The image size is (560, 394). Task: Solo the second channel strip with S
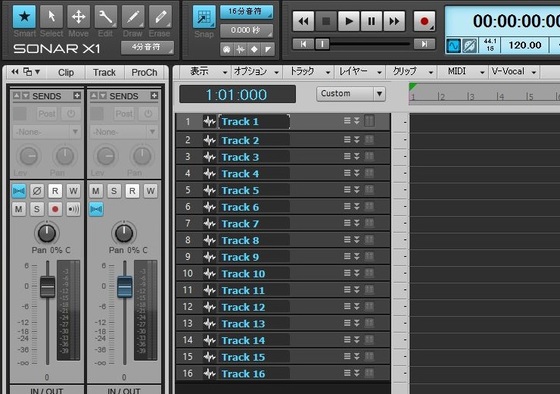click(x=114, y=191)
